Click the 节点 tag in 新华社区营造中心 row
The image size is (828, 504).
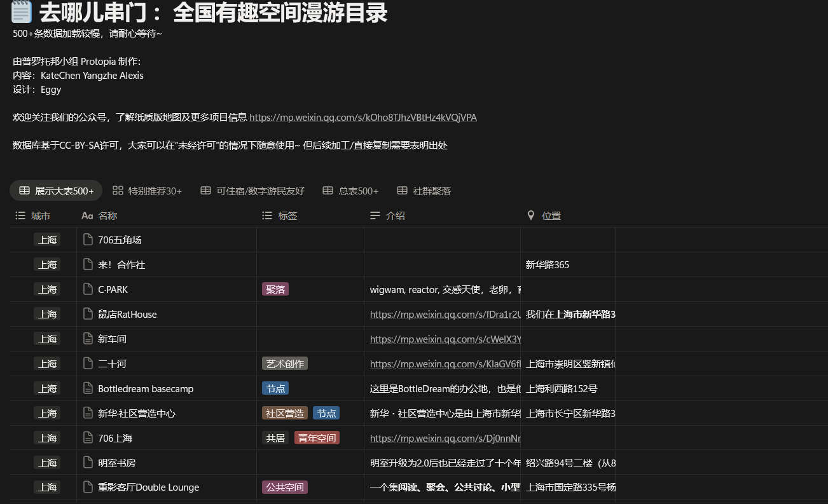tap(326, 413)
